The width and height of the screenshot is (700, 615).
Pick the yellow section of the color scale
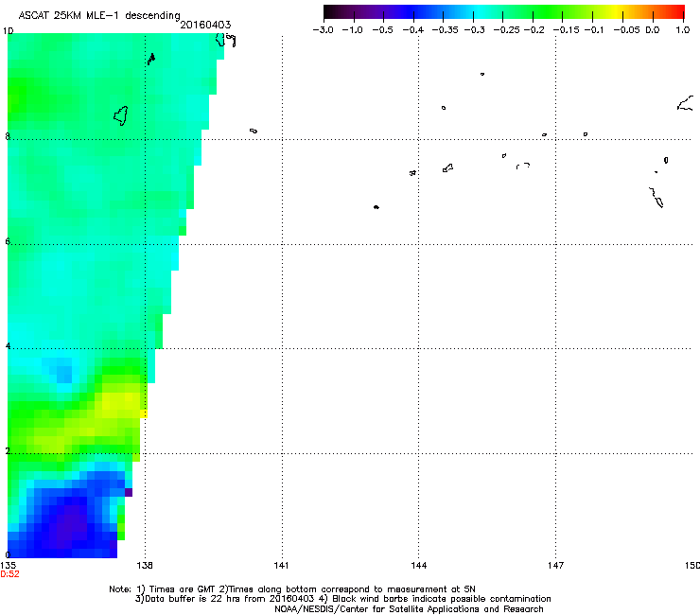[x=619, y=12]
